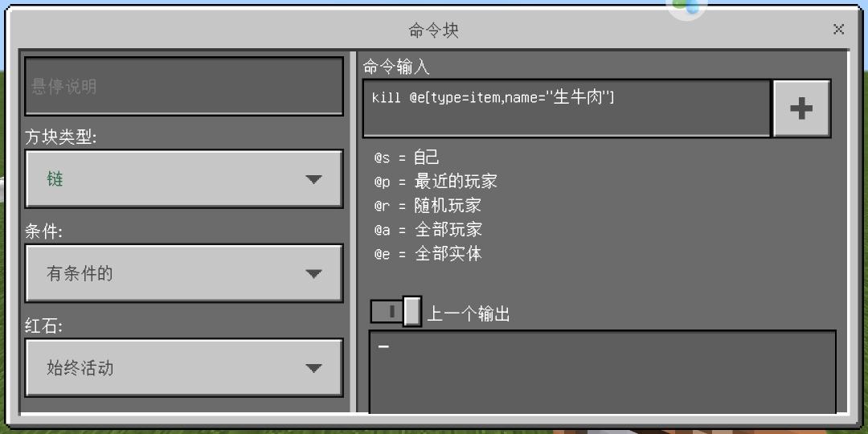
Task: Open the 方块类型 dropdown showing 链
Action: [x=184, y=179]
